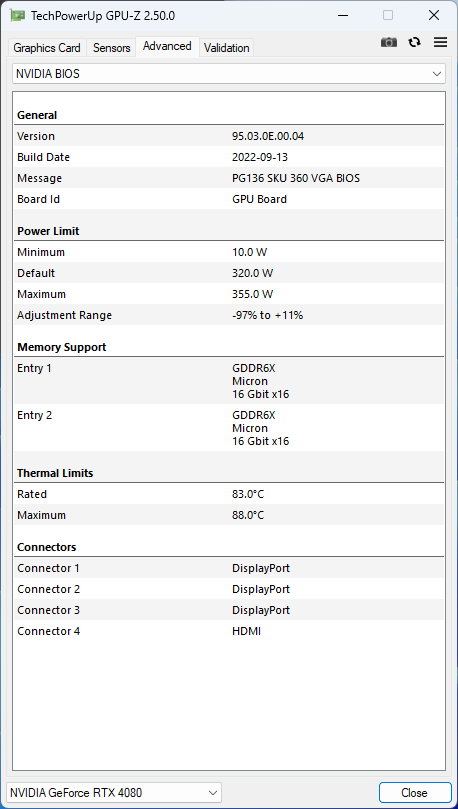Open the Sensors tab
Screen dimensions: 458x809
pyautogui.click(x=111, y=48)
